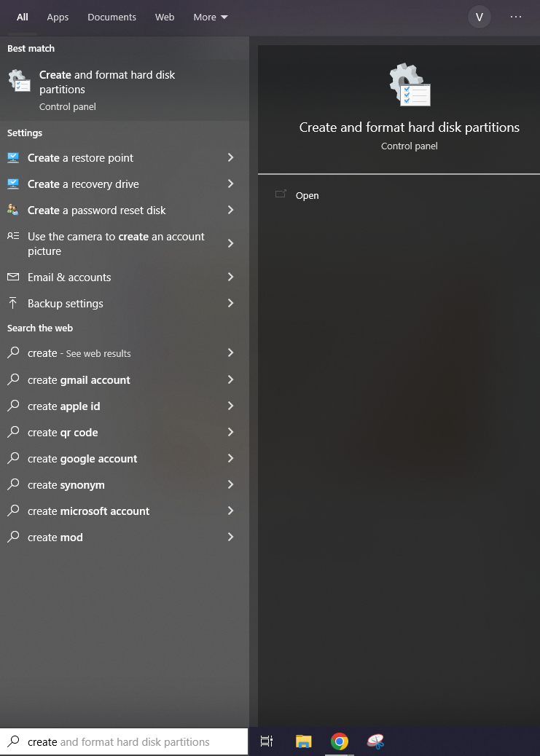Expand Create a restore point arrow
Image resolution: width=540 pixels, height=756 pixels.
231,157
